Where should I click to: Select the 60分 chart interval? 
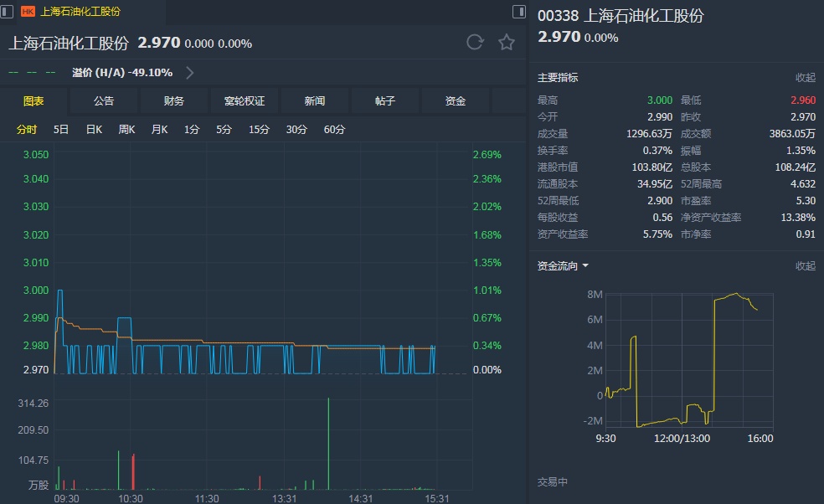point(334,129)
